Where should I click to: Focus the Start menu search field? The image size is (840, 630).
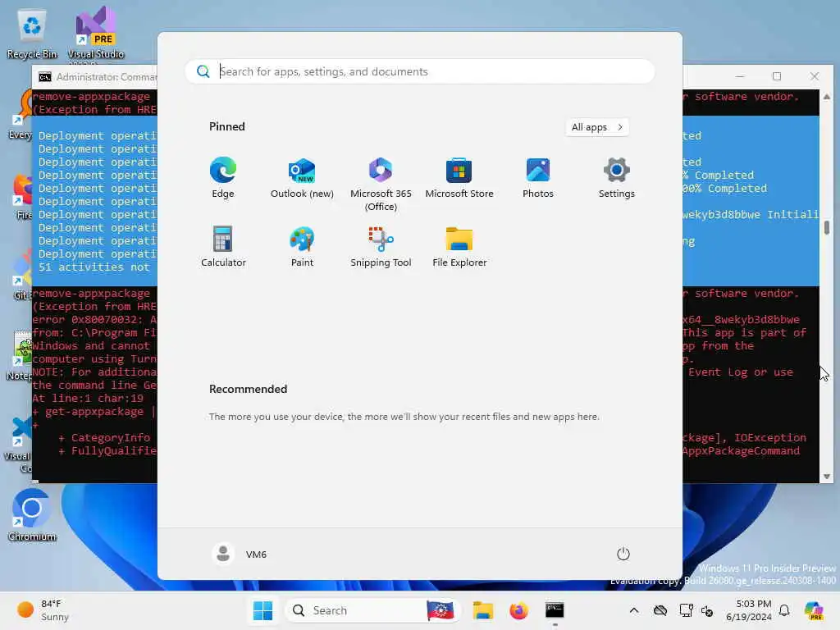419,71
